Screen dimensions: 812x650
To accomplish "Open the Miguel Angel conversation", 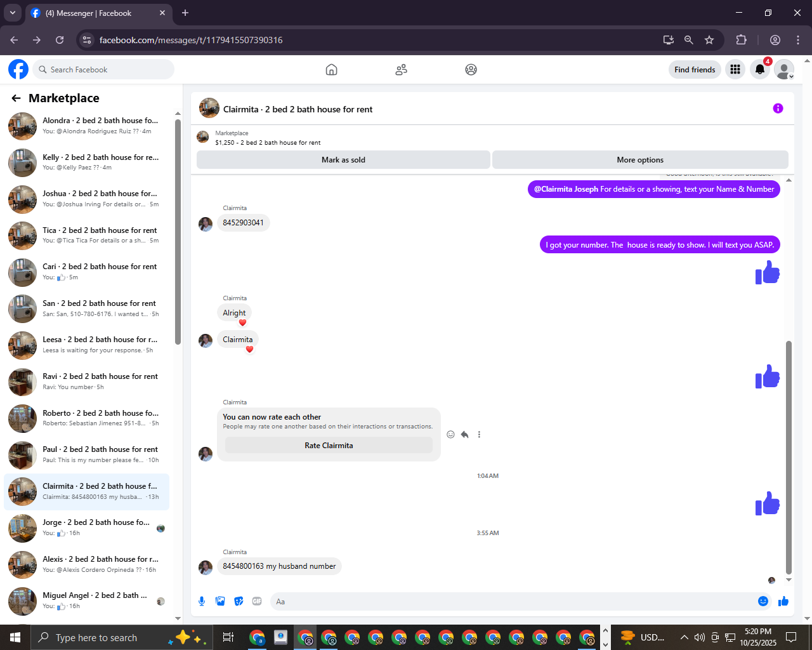I will click(x=86, y=601).
